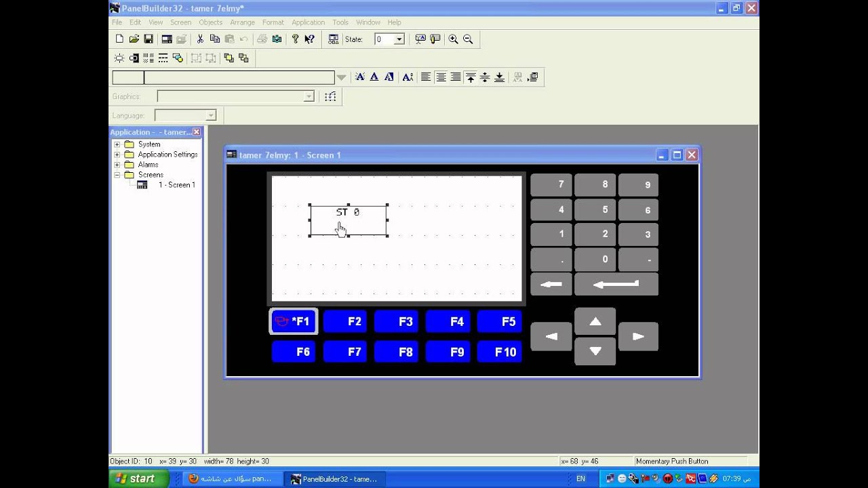The height and width of the screenshot is (488, 868).
Task: Click the F5 function key
Action: tap(500, 321)
